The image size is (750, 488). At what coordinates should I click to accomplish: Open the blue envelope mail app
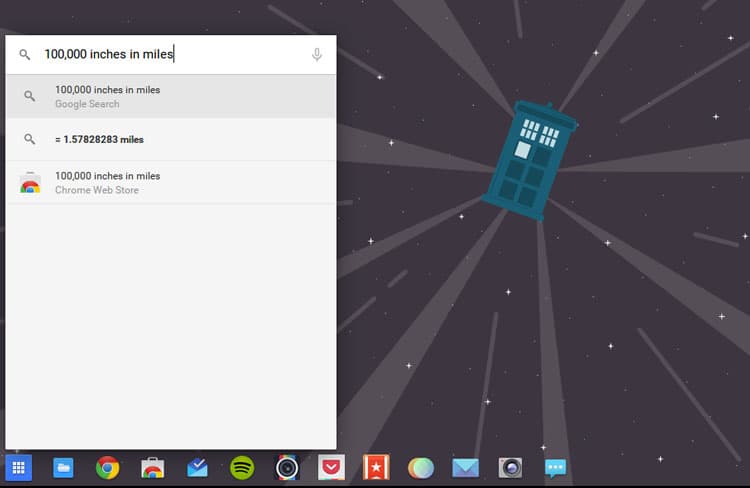tap(465, 467)
